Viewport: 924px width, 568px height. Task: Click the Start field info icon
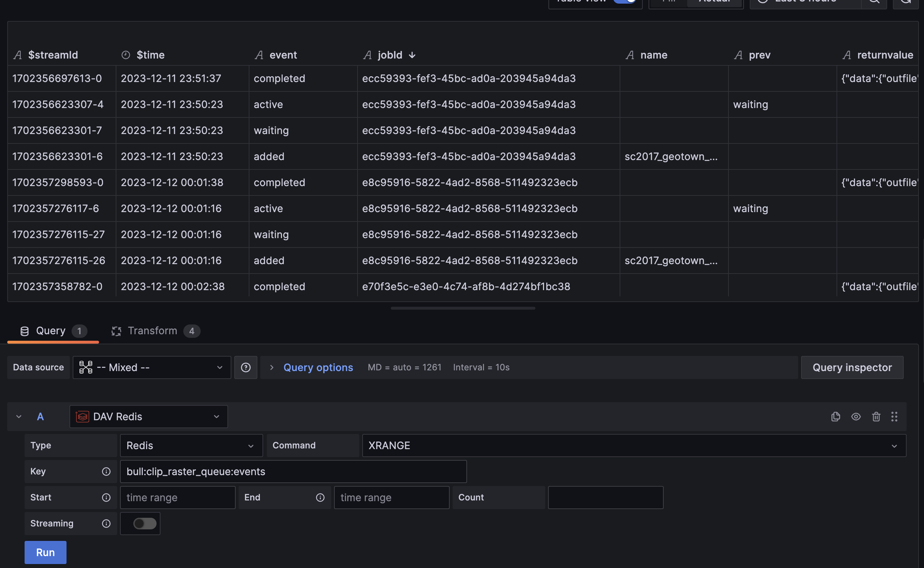coord(106,498)
